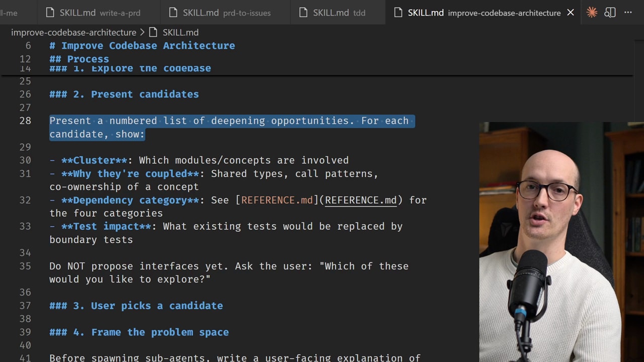Click 'Do NOT propose interfaces yet' line
Screen dimensions: 644x362
click(139, 266)
